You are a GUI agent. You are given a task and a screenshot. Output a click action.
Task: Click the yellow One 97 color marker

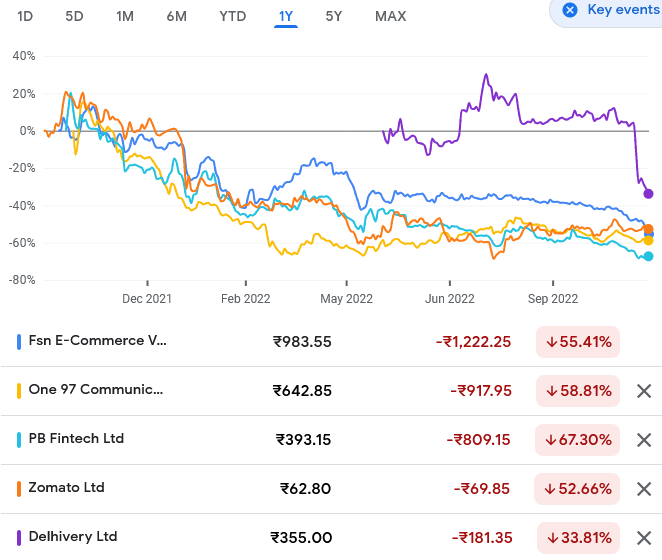[x=20, y=390]
